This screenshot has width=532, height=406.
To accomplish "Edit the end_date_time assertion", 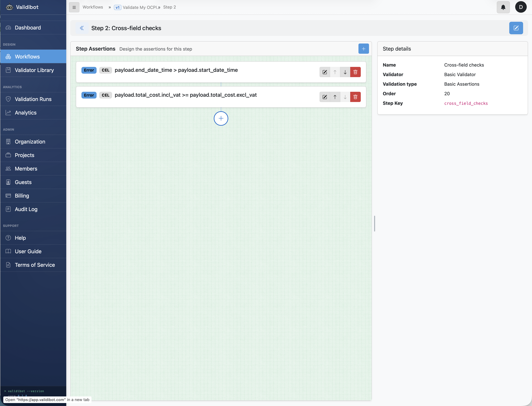I will (325, 72).
